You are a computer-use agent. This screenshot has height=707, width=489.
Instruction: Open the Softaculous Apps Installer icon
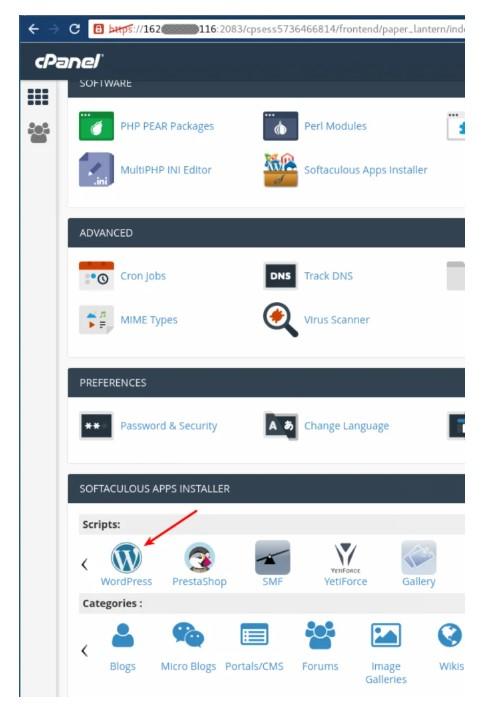click(x=280, y=170)
